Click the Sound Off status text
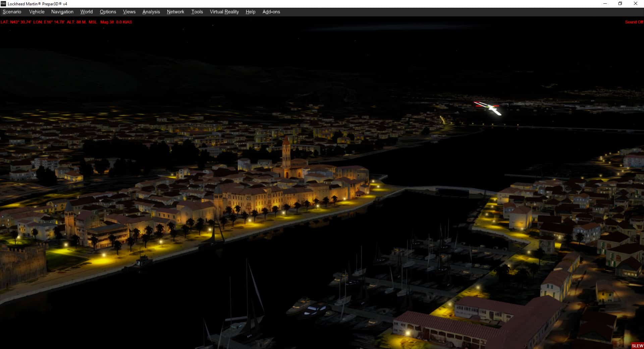This screenshot has height=349, width=644. point(634,22)
